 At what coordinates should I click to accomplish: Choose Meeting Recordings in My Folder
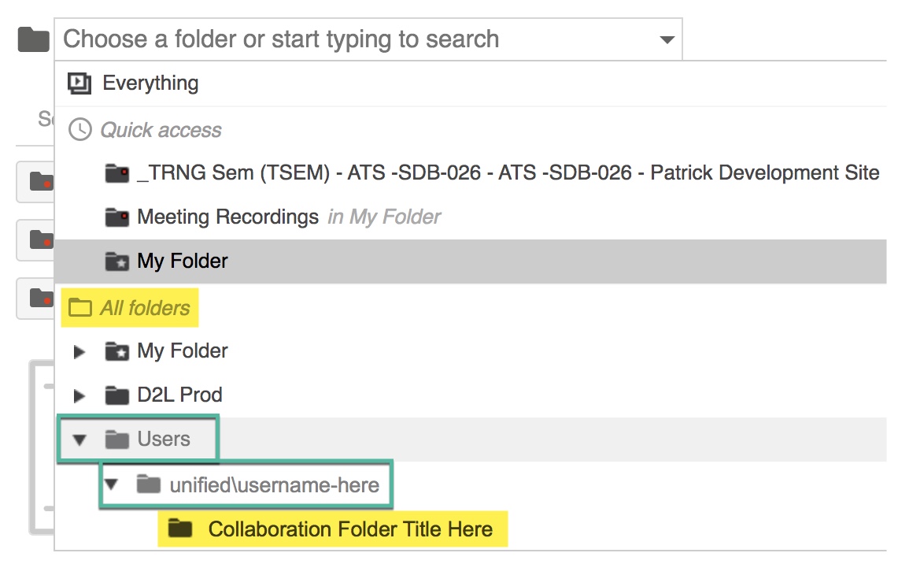pyautogui.click(x=227, y=217)
